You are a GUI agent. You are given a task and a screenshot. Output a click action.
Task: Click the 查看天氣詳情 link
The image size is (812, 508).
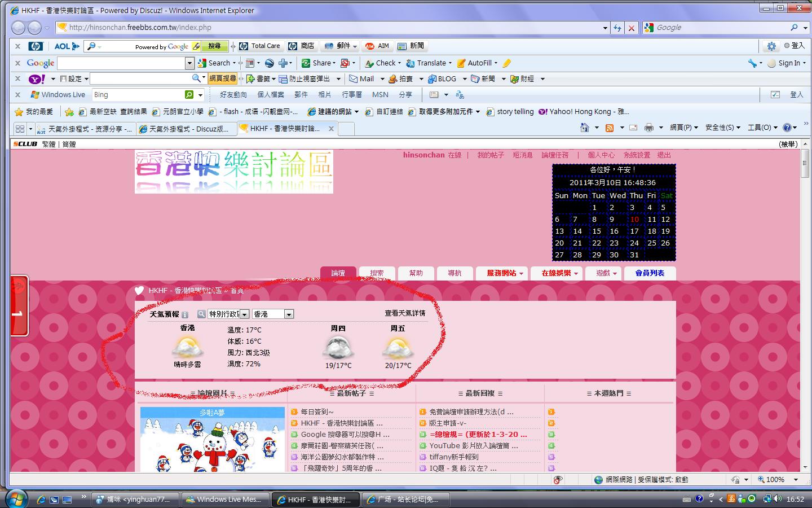(405, 313)
